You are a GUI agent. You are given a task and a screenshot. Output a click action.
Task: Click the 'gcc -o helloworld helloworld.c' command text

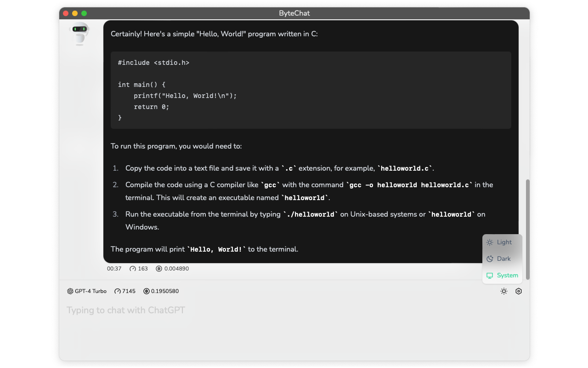coord(409,185)
